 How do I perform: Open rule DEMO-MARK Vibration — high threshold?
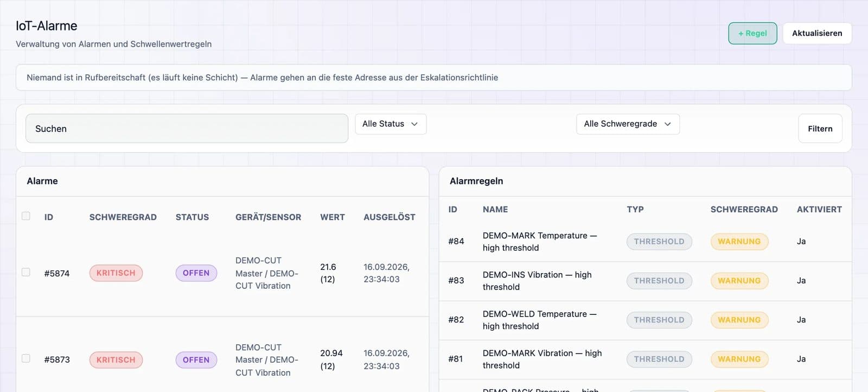pos(542,359)
